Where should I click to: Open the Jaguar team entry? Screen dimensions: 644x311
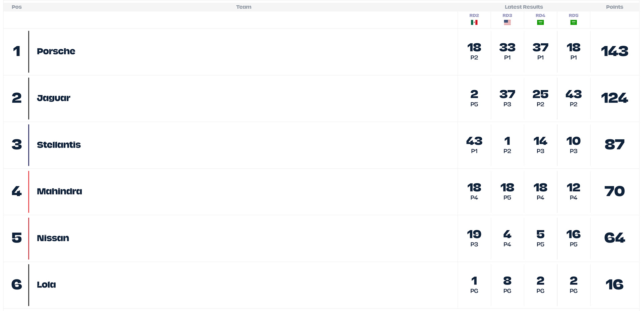[x=54, y=98]
